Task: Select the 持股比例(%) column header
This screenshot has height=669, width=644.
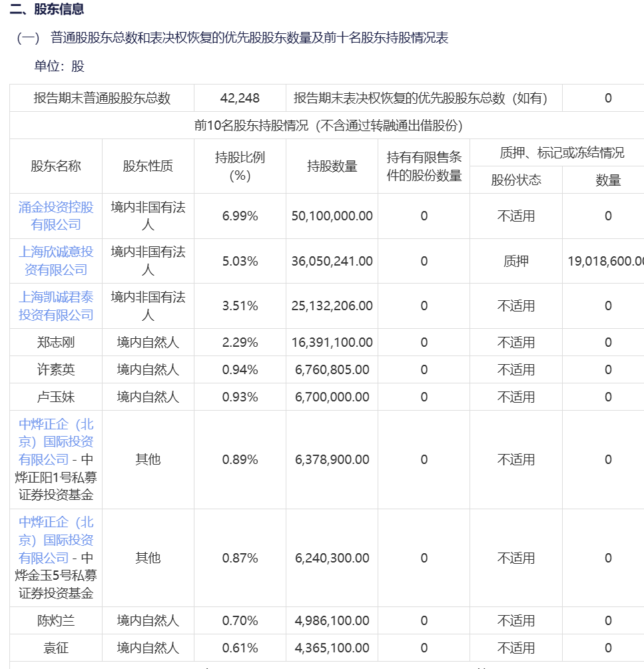Action: [240, 166]
